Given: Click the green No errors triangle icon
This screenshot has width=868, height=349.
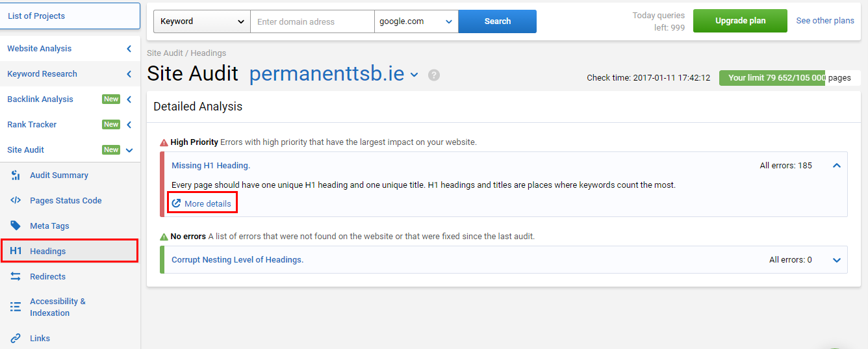Looking at the screenshot, I should coord(164,237).
